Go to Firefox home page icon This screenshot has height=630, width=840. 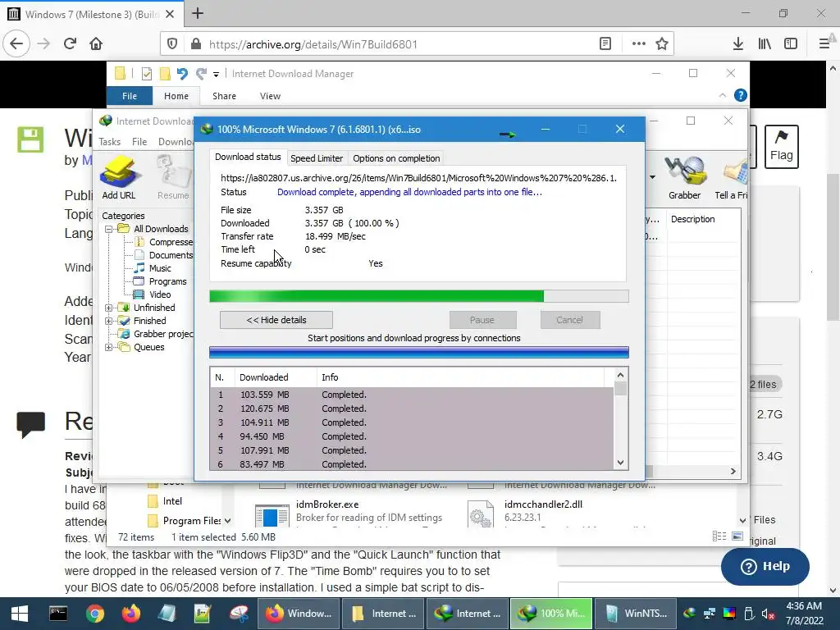click(x=96, y=44)
